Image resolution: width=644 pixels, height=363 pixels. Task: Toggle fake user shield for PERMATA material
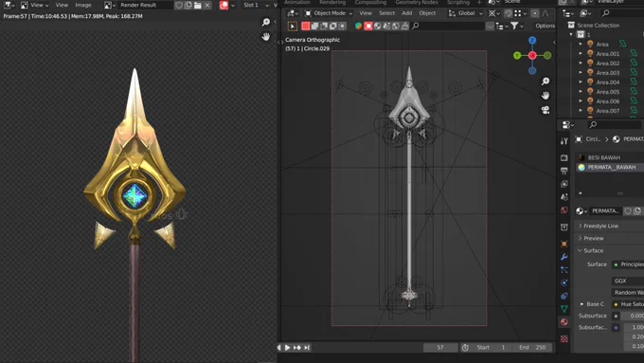(628, 211)
